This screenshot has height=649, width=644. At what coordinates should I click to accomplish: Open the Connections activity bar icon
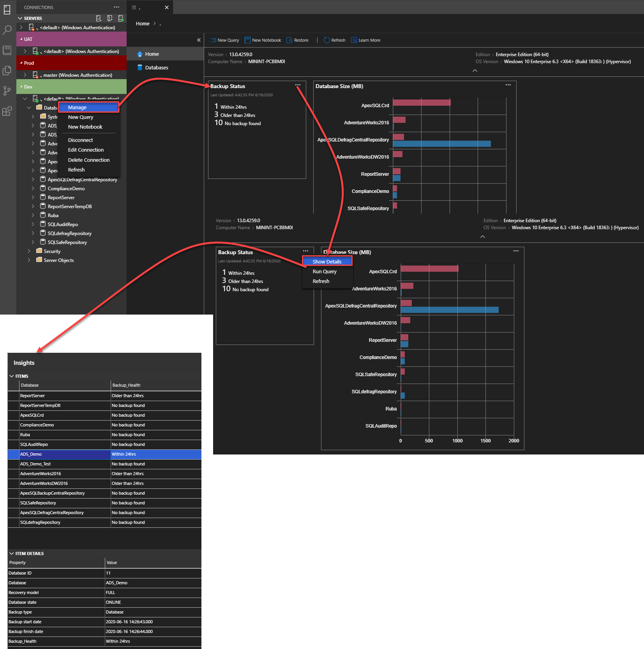tap(7, 10)
